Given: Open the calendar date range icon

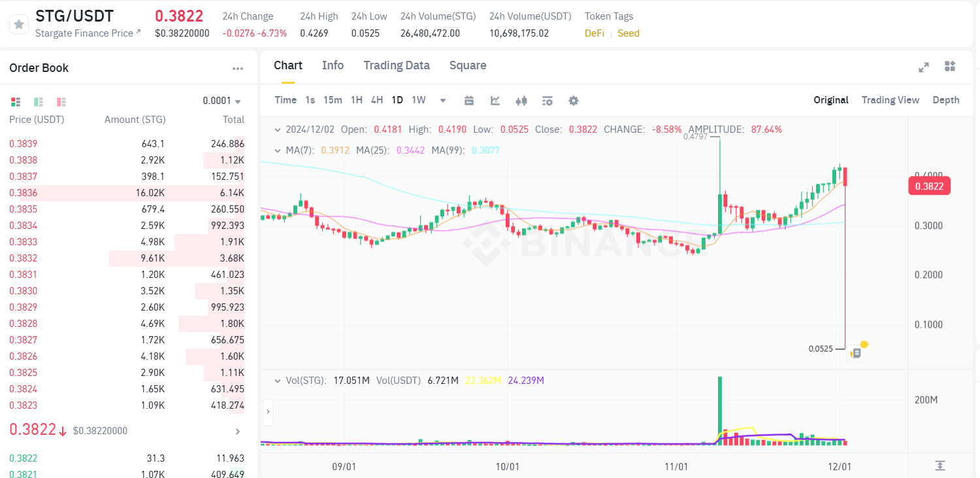Looking at the screenshot, I should pyautogui.click(x=469, y=101).
